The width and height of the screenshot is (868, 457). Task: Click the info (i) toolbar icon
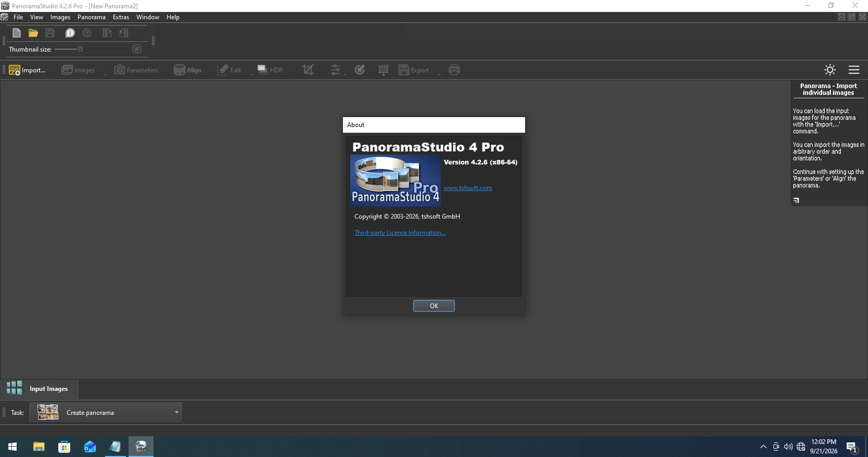point(70,33)
